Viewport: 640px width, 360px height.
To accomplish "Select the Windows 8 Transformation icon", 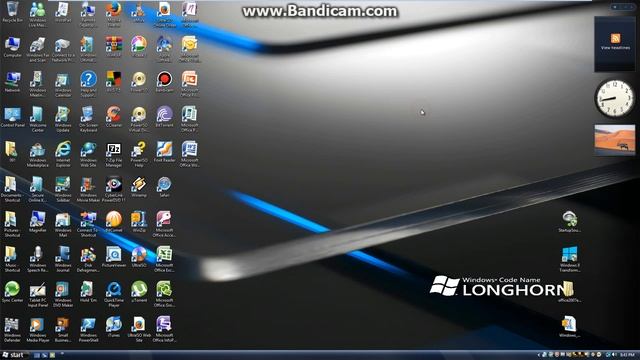I will coord(569,259).
